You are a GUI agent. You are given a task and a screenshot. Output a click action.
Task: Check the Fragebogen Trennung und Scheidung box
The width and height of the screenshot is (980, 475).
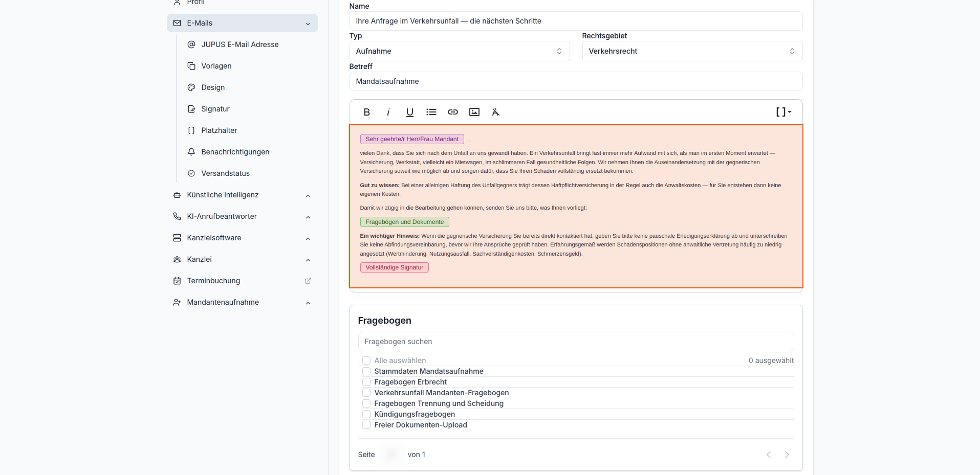pos(366,403)
